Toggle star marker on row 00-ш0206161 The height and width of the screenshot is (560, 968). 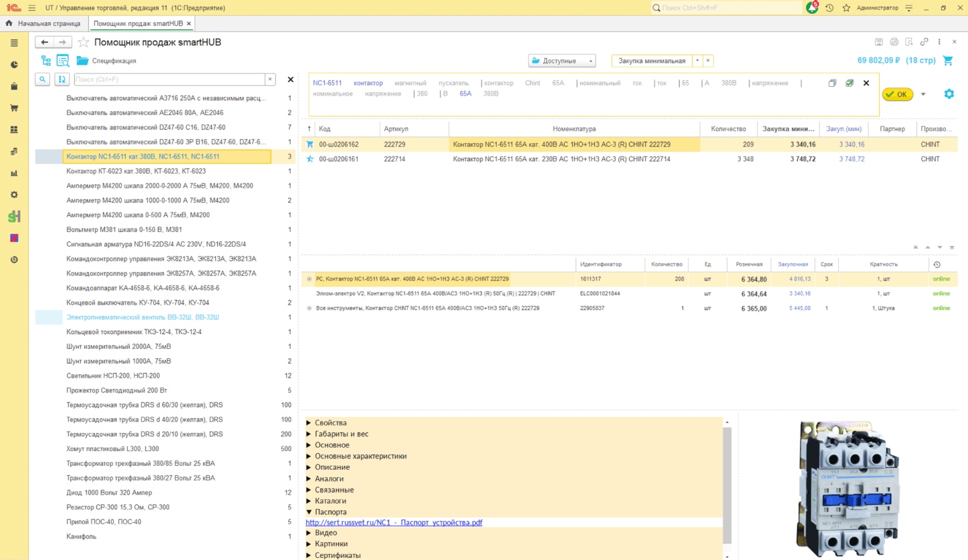pos(310,159)
